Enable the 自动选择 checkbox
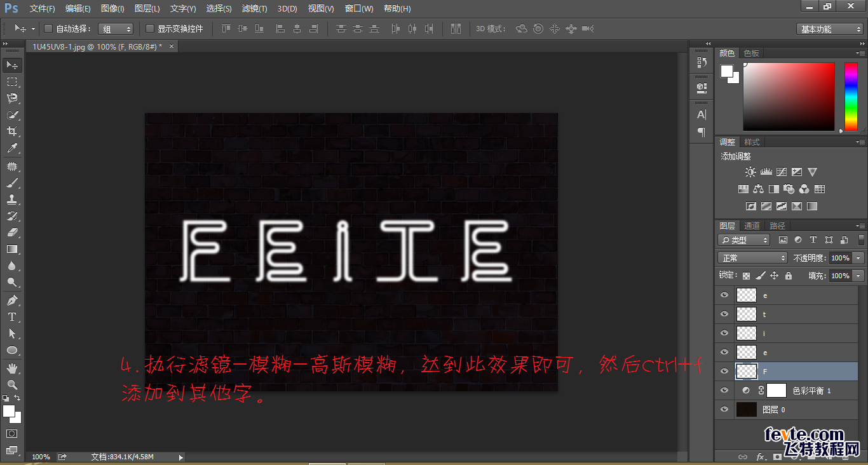 tap(48, 29)
